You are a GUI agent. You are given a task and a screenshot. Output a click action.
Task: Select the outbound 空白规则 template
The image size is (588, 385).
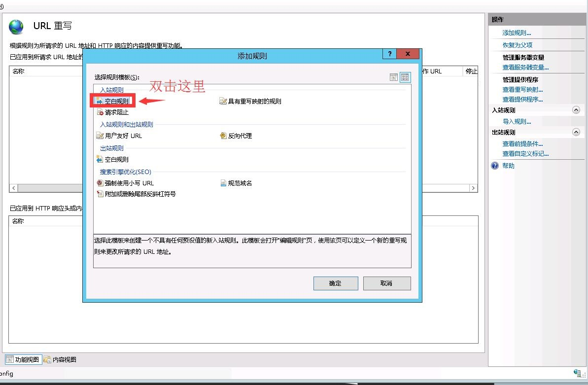point(117,159)
